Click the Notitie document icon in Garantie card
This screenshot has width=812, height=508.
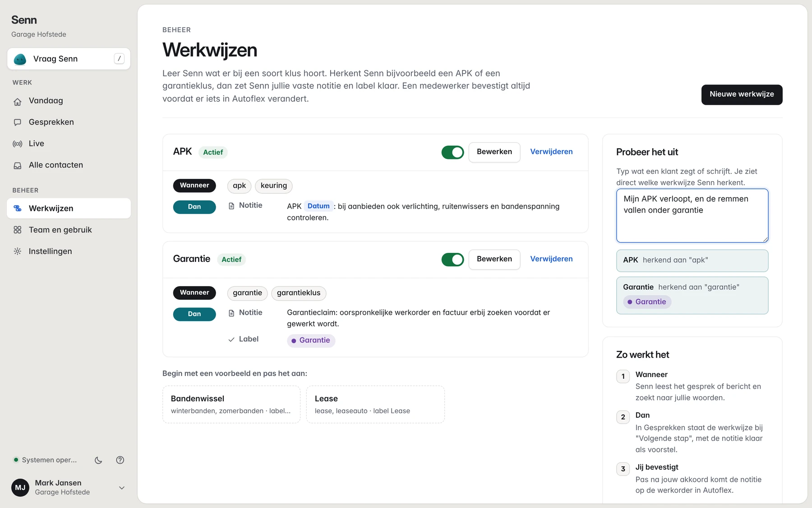231,313
